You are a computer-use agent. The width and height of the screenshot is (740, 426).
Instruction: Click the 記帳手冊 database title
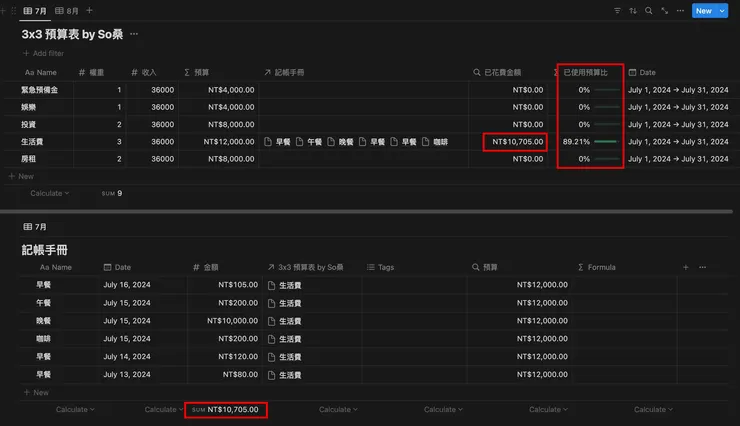pyautogui.click(x=44, y=250)
